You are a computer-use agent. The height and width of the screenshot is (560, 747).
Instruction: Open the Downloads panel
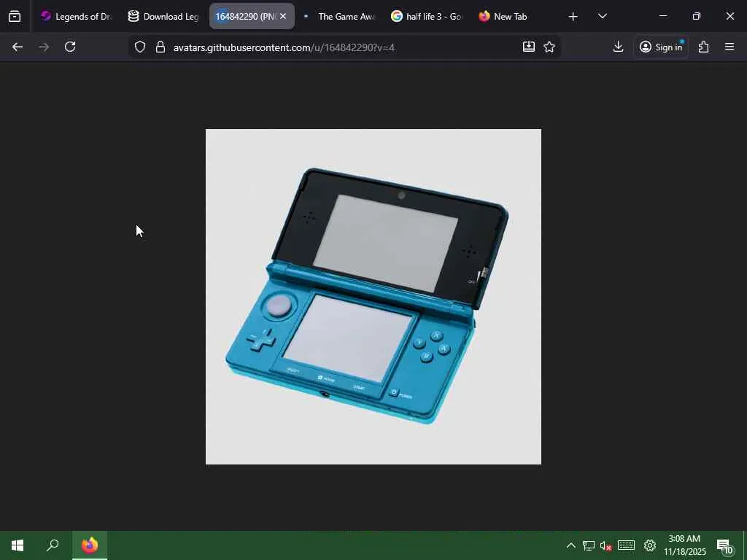click(x=619, y=47)
